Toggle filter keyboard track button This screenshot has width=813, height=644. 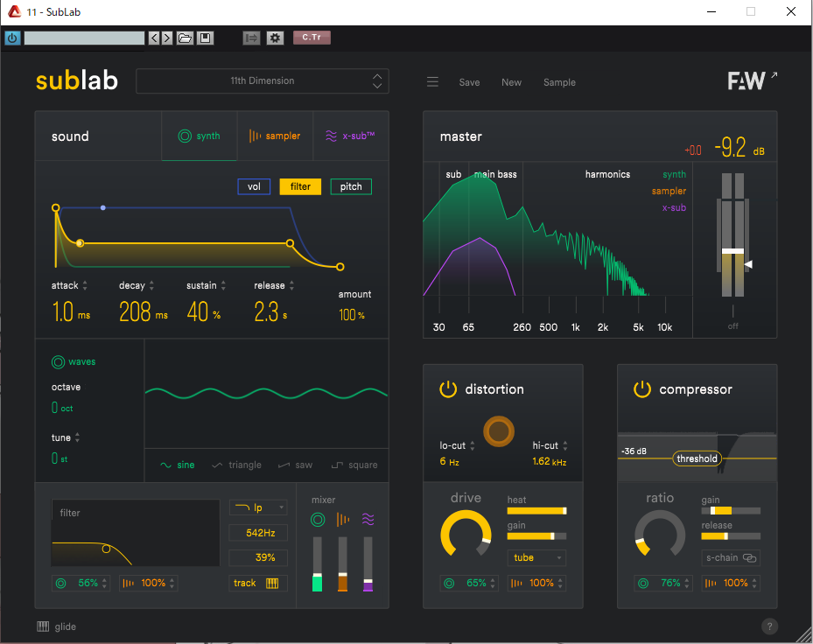(258, 583)
